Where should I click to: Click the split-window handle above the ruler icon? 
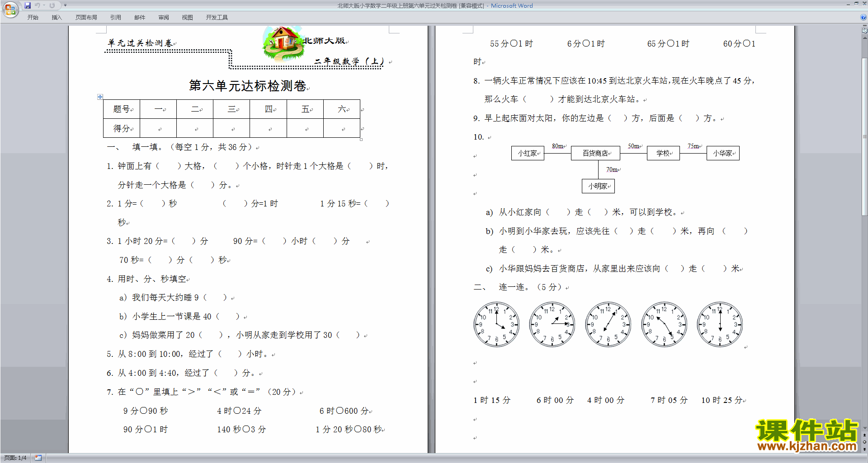[x=864, y=26]
